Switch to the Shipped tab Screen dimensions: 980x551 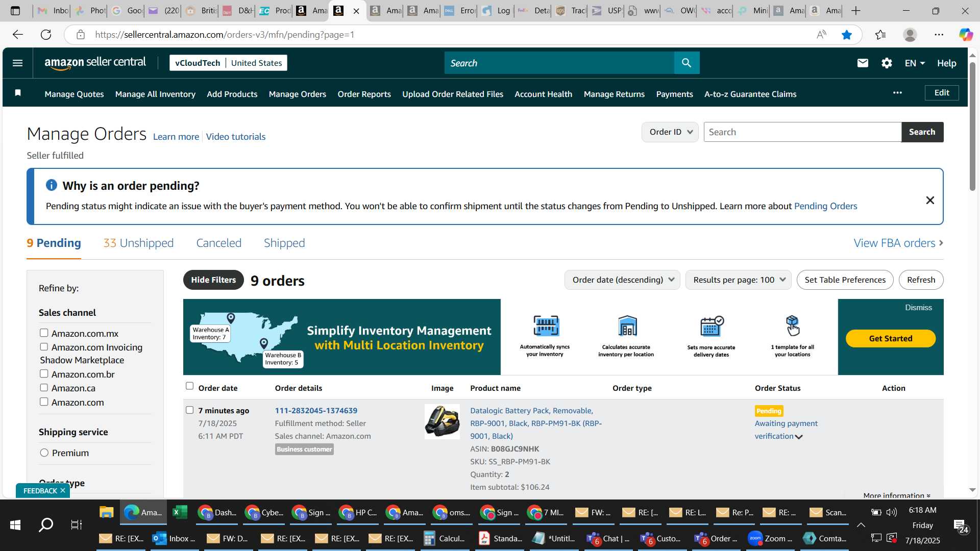[x=284, y=243]
